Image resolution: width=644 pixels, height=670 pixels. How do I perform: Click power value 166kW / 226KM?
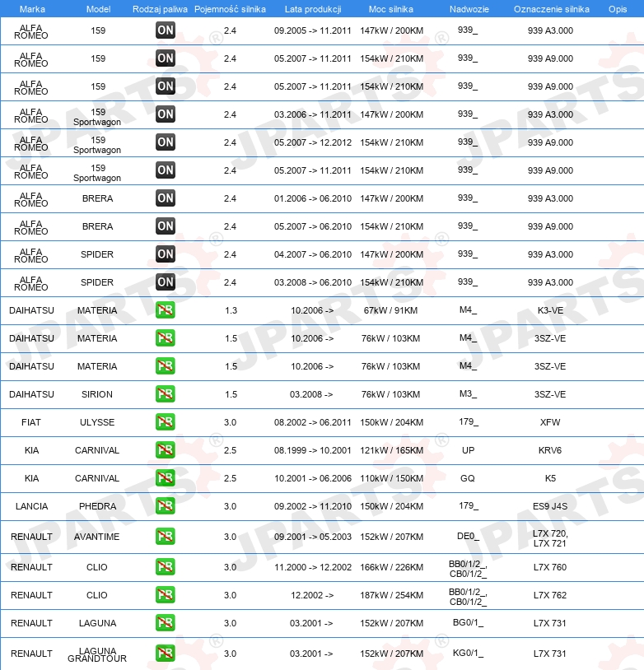pyautogui.click(x=392, y=567)
